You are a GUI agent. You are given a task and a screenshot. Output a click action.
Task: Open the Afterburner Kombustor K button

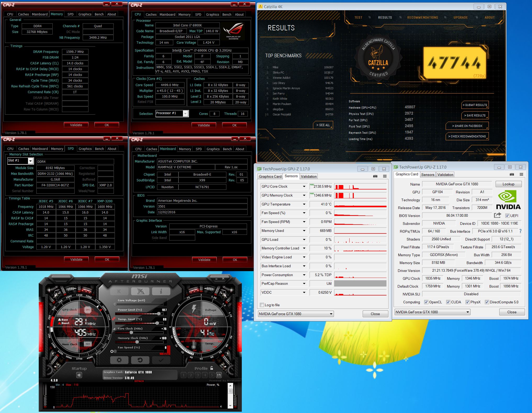point(119,291)
